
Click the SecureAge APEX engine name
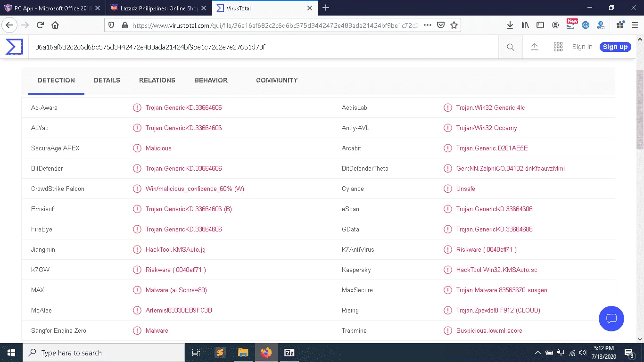click(x=55, y=148)
